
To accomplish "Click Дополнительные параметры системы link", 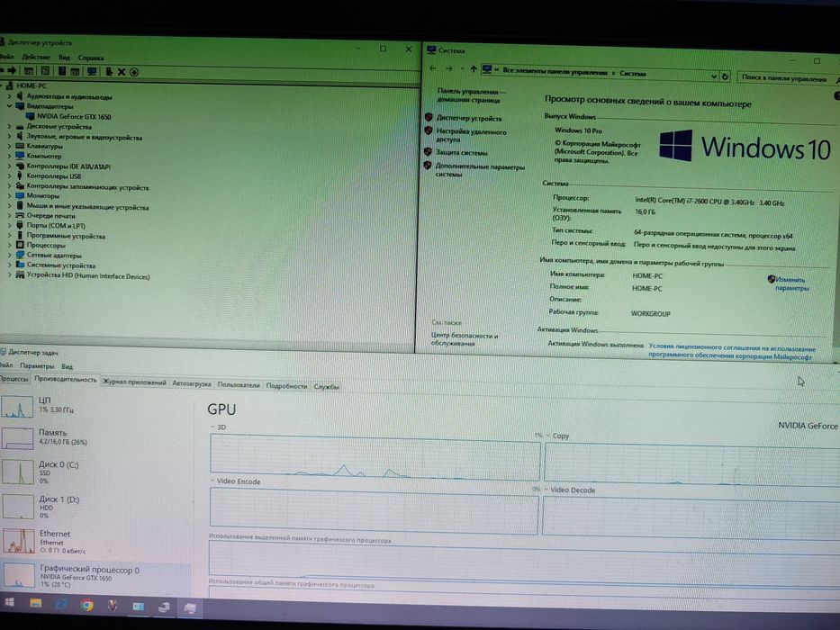I will point(480,170).
